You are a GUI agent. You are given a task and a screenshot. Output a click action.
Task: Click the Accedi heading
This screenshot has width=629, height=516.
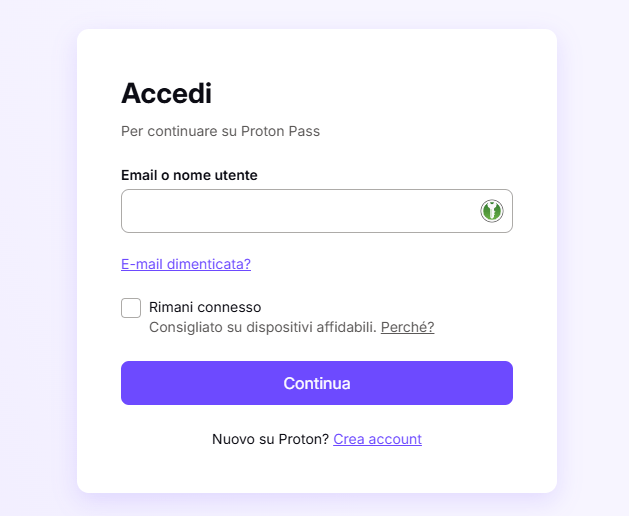[166, 93]
